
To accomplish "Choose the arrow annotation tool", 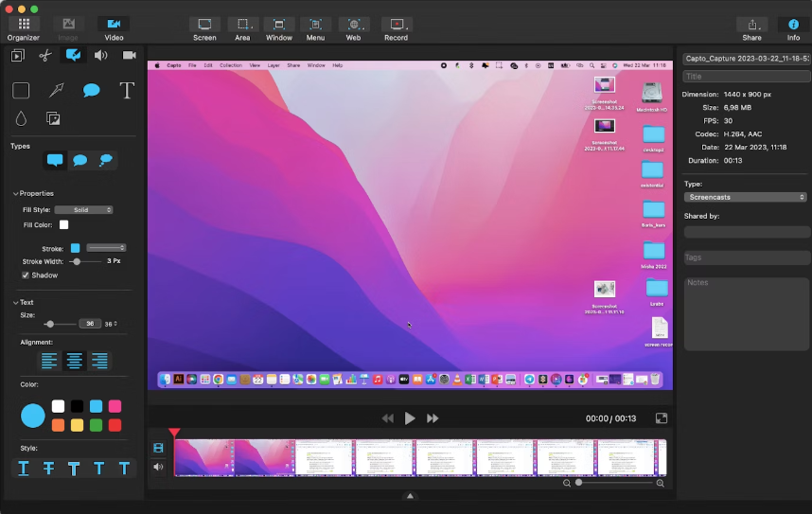I will tap(56, 91).
